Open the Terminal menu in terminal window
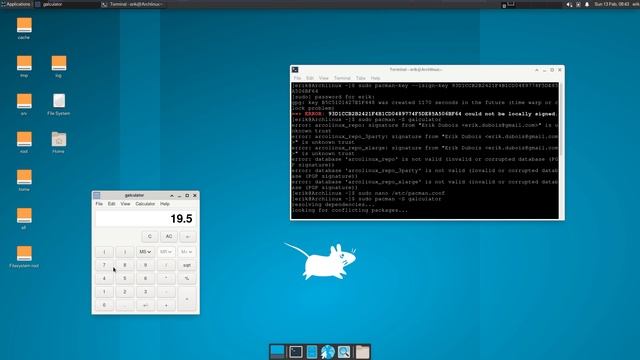Viewport: 640px width, 360px height. click(342, 78)
